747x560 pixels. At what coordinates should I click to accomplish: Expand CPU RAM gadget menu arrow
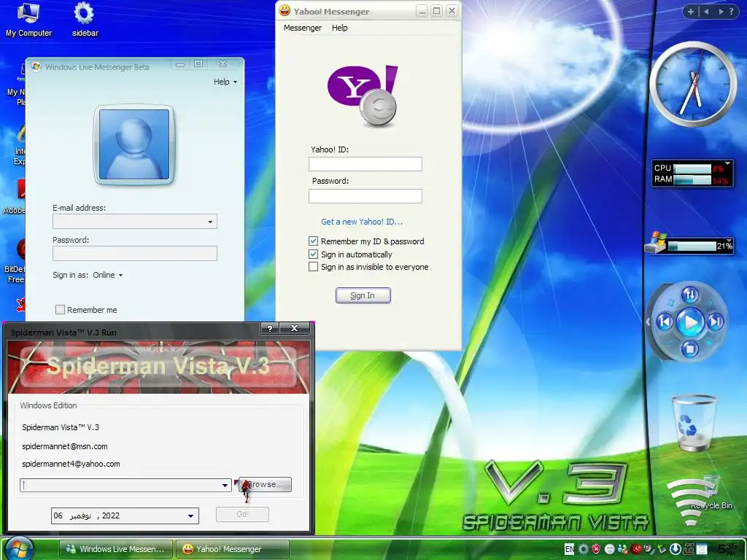[727, 163]
